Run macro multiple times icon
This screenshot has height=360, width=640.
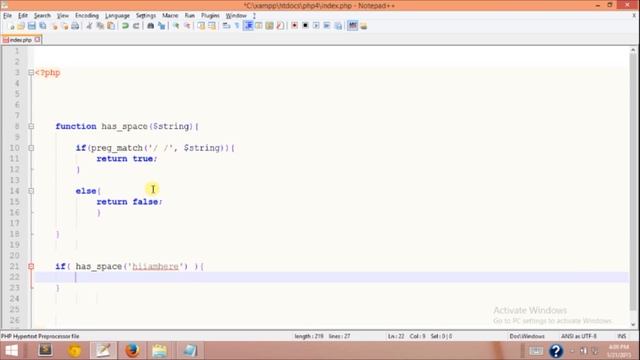tap(327, 26)
